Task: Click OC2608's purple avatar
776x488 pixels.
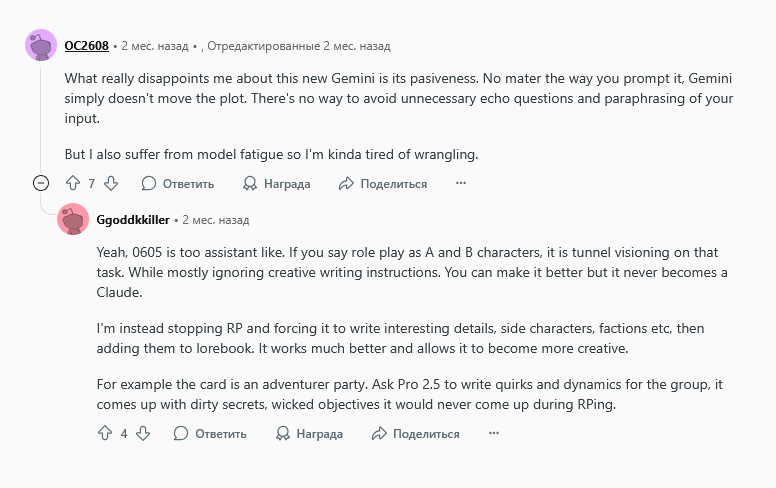Action: 41,46
